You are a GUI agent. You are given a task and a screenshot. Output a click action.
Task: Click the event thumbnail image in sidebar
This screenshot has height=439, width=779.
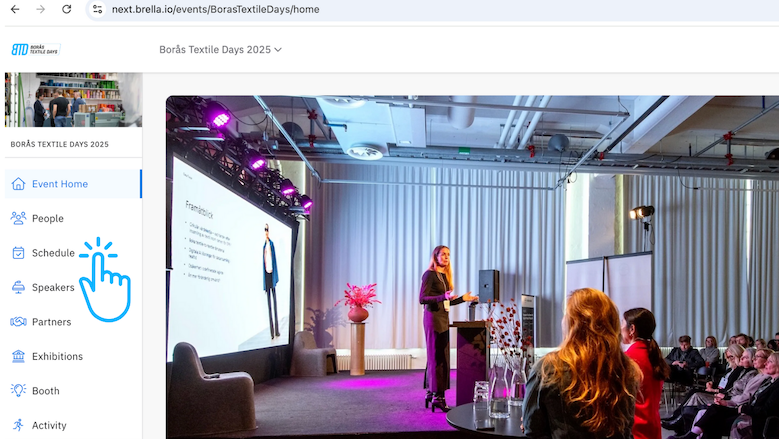73,99
